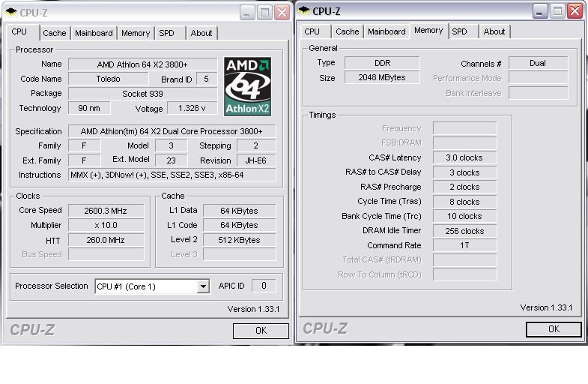Click the Bank Cycle Time (Trc) value

pos(464,216)
